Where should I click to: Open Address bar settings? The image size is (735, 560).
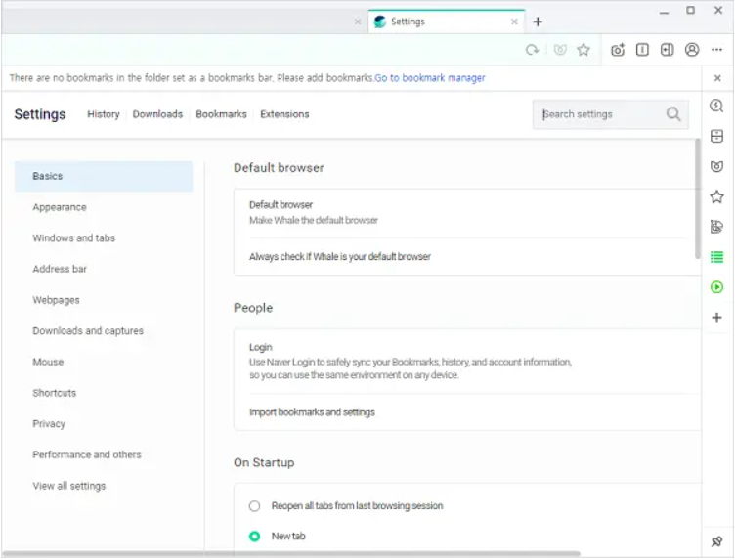click(60, 269)
